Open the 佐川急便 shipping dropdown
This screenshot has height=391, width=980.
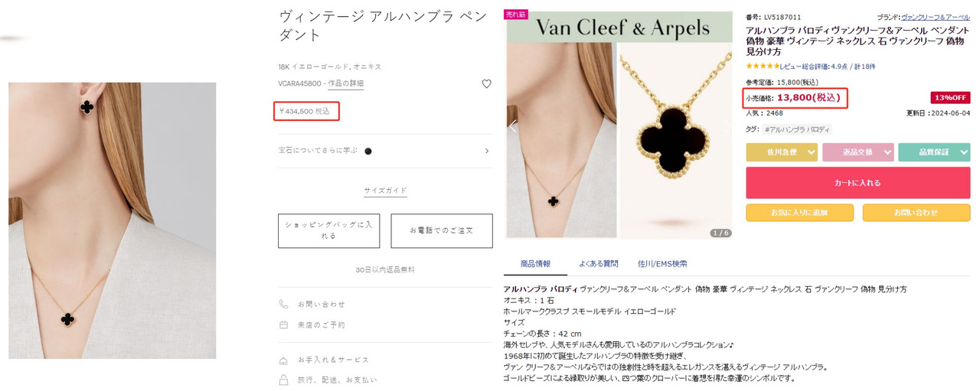point(782,152)
